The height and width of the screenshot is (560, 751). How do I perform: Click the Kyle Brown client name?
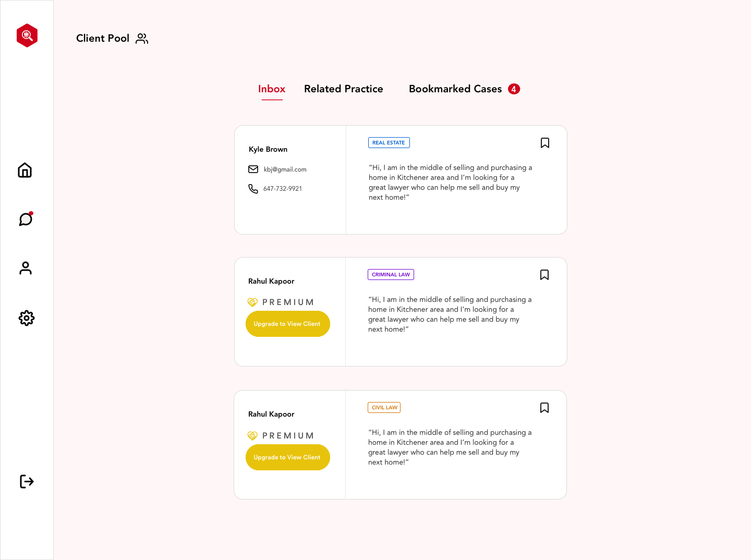tap(268, 149)
